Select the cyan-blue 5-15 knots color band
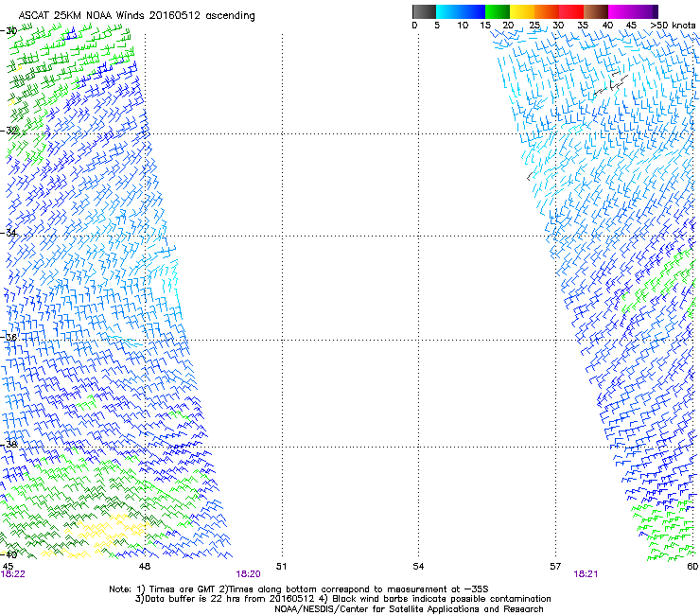The width and height of the screenshot is (700, 615). [461, 11]
